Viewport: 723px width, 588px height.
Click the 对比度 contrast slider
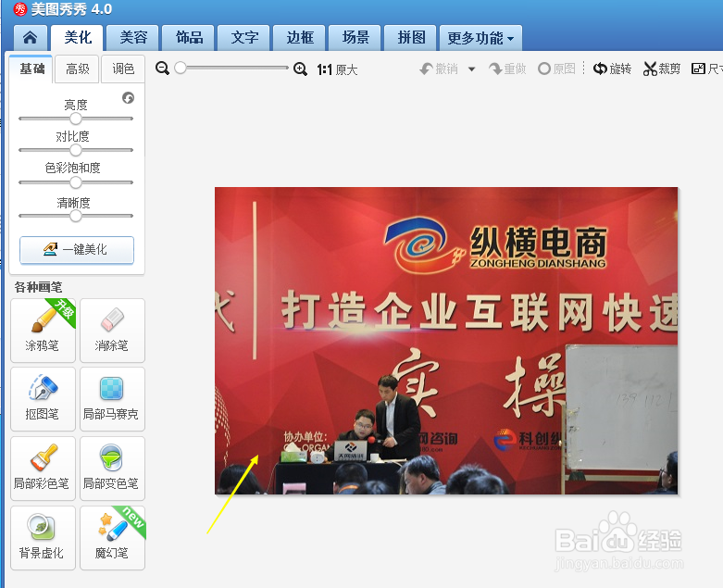point(76,150)
